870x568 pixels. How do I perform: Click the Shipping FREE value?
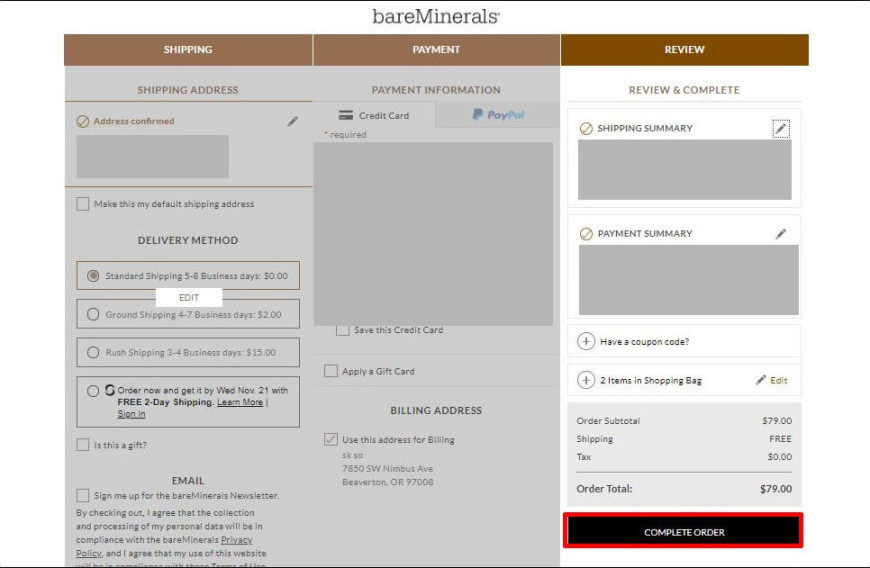point(780,439)
